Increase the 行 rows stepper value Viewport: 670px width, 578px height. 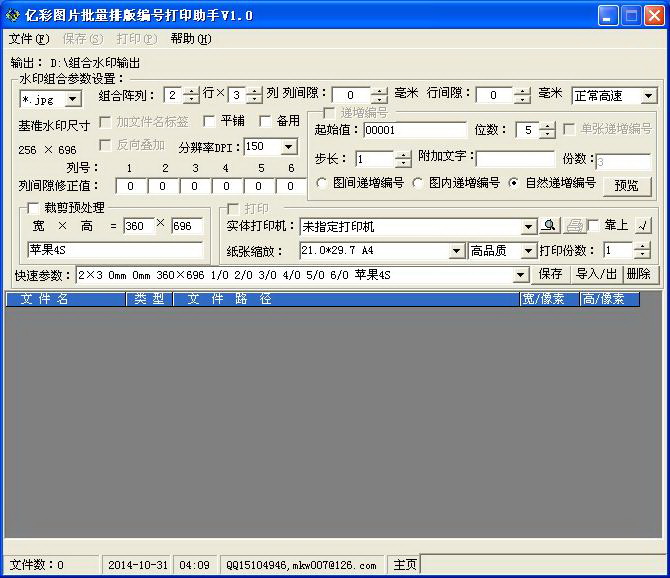[192, 91]
